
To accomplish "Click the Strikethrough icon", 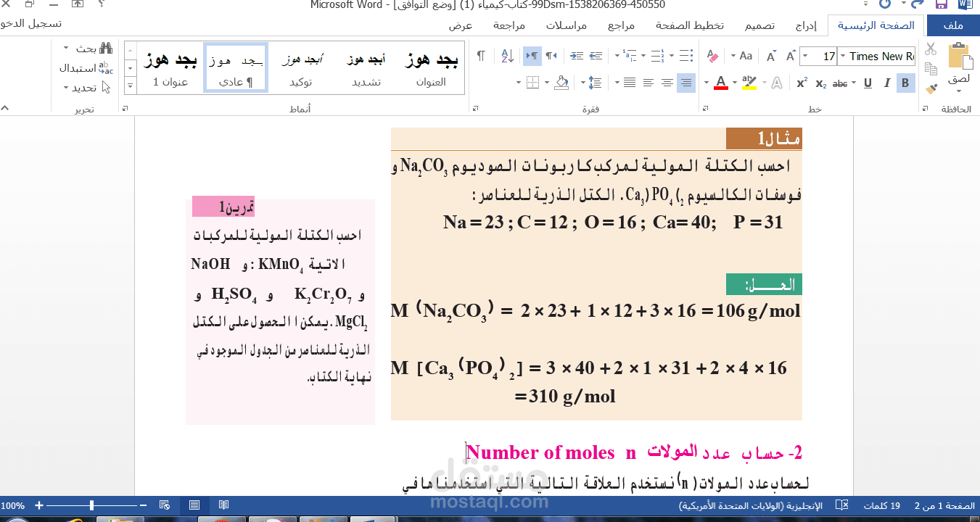I will point(840,82).
